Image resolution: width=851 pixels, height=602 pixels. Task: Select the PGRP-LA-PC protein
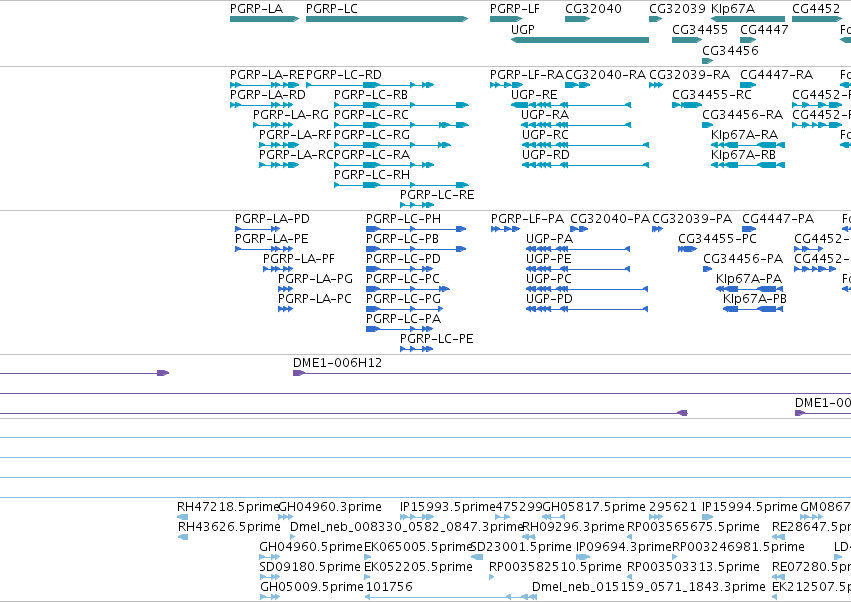(x=285, y=309)
